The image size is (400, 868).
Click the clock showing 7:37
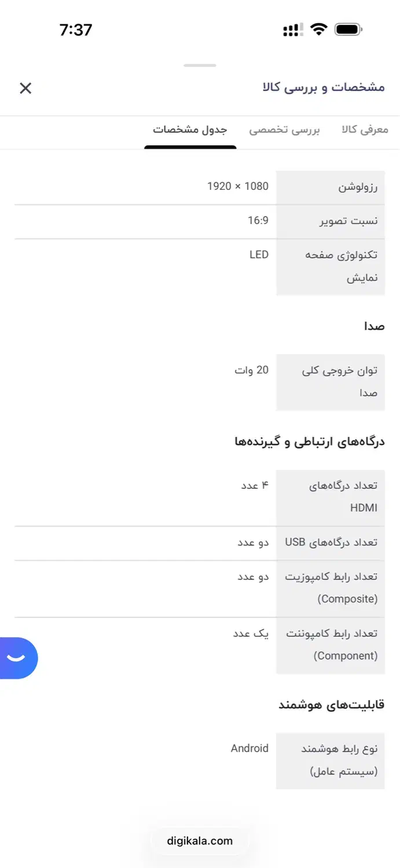pyautogui.click(x=76, y=30)
